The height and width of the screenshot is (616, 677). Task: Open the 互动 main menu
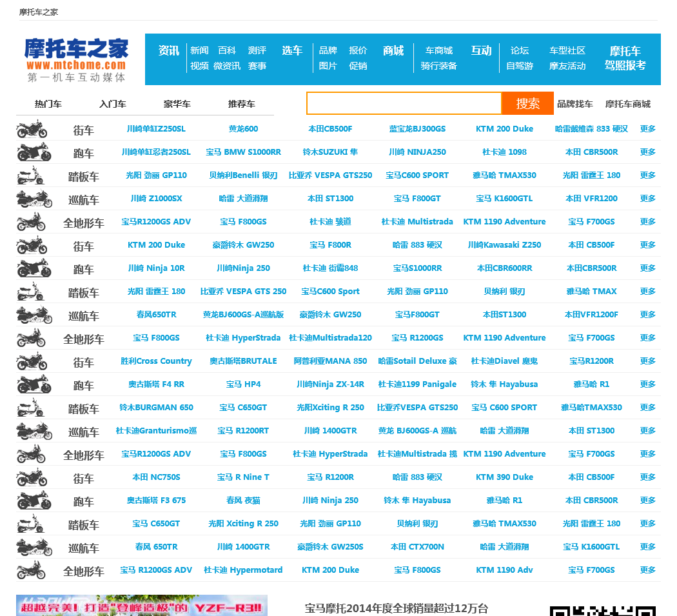tap(482, 50)
